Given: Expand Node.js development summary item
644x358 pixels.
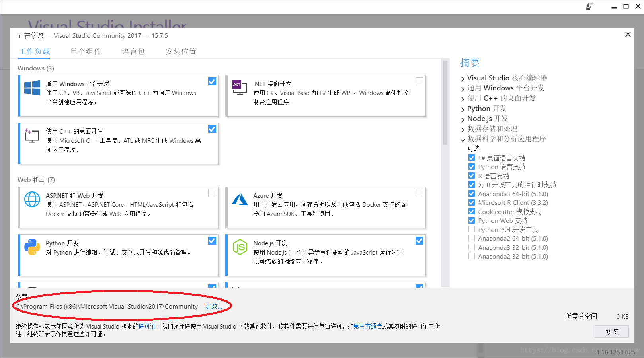Looking at the screenshot, I should [463, 119].
